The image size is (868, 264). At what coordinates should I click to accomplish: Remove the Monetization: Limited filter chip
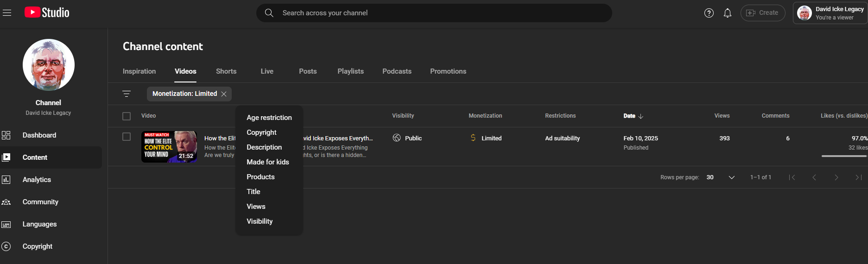point(224,94)
